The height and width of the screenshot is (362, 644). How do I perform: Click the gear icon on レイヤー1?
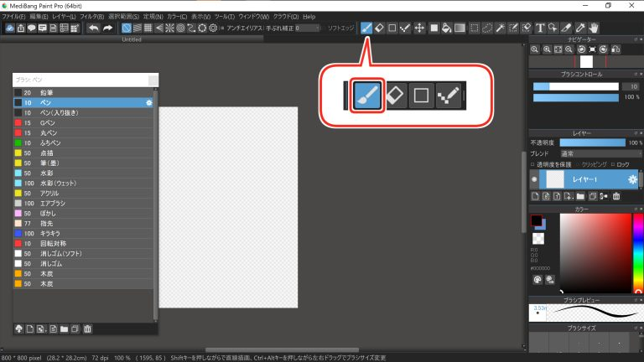633,180
